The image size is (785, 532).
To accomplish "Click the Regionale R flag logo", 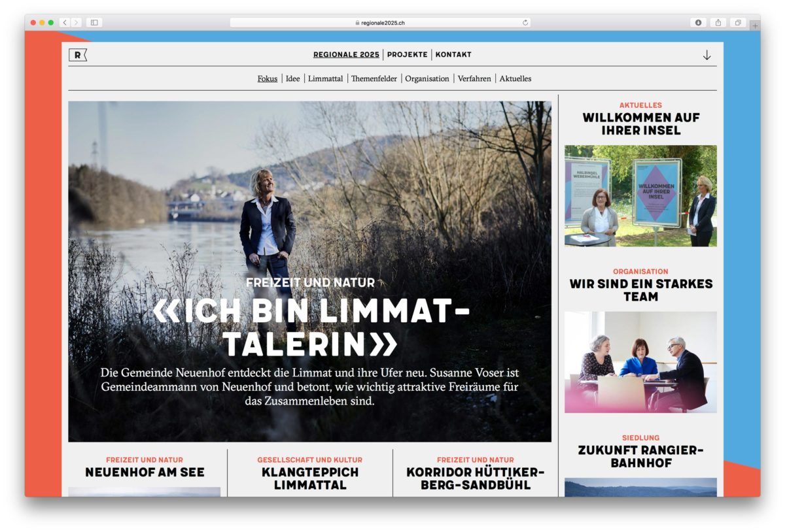I will (78, 56).
